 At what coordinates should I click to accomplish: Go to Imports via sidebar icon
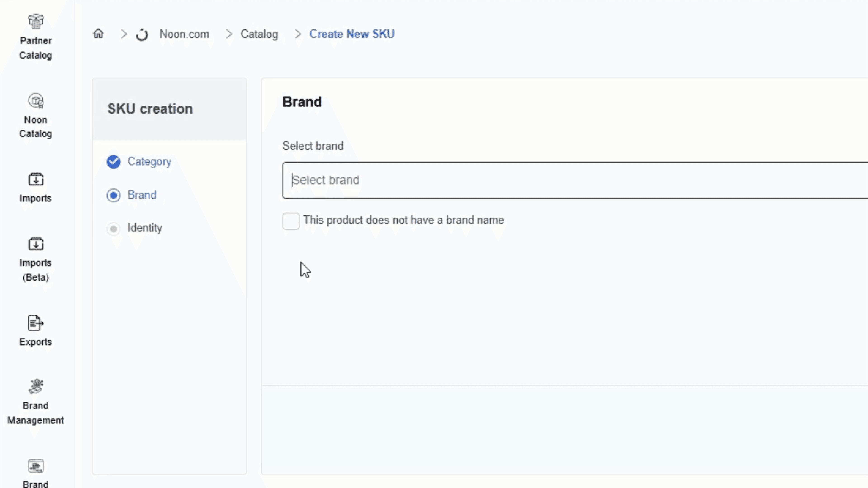click(x=36, y=179)
